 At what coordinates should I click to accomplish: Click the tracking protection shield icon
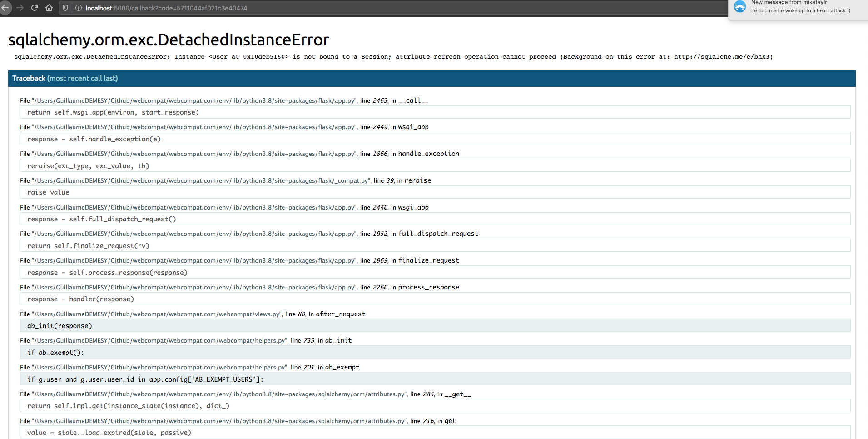pyautogui.click(x=65, y=8)
